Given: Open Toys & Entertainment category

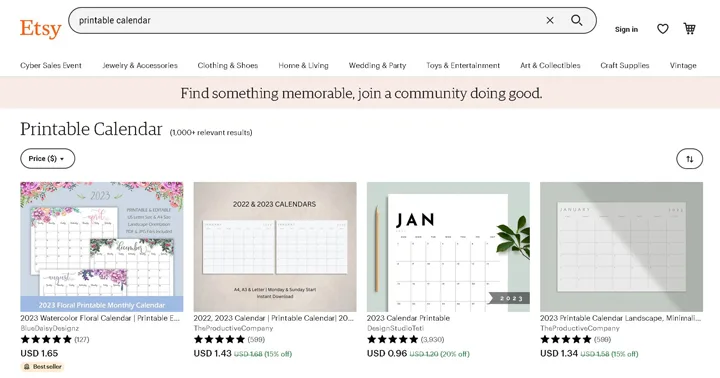Looking at the screenshot, I should pos(463,65).
